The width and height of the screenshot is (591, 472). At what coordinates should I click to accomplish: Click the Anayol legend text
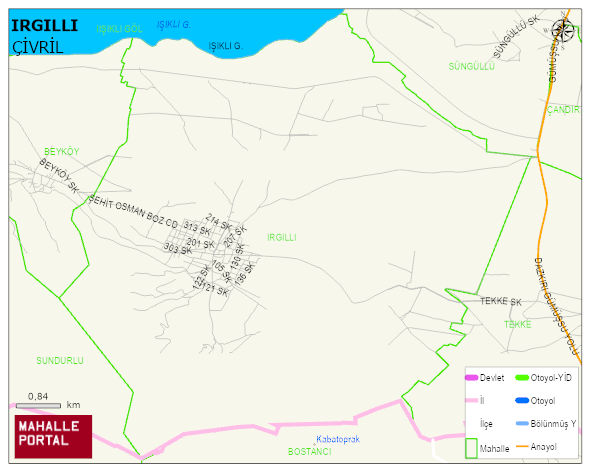point(544,447)
